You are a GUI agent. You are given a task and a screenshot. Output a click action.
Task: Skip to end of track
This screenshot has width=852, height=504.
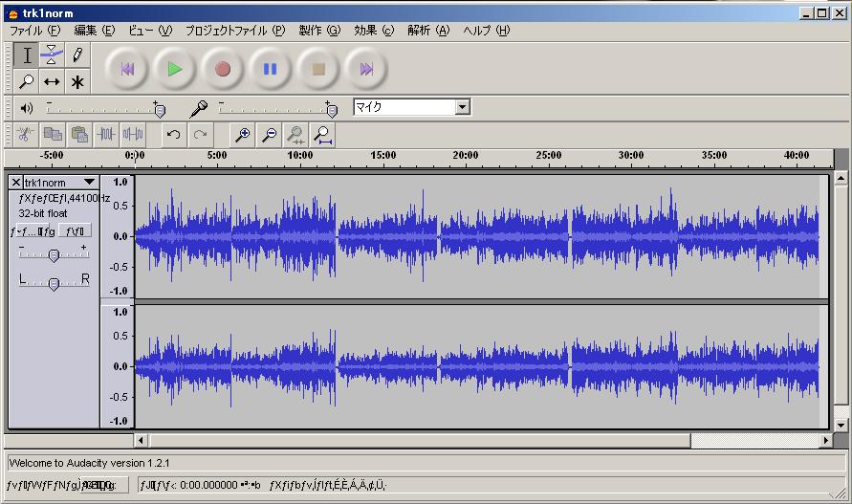(366, 69)
